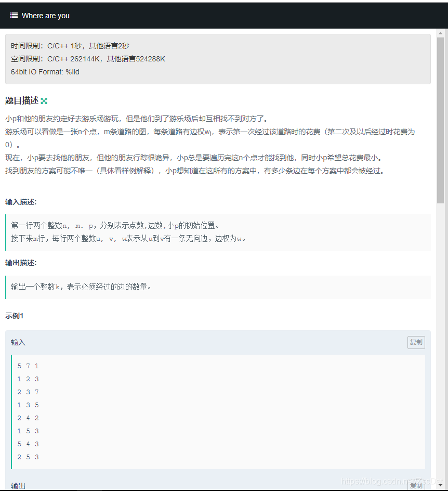This screenshot has height=491, width=448.
Task: Click sample input line '1 2 3'
Action: coord(28,379)
